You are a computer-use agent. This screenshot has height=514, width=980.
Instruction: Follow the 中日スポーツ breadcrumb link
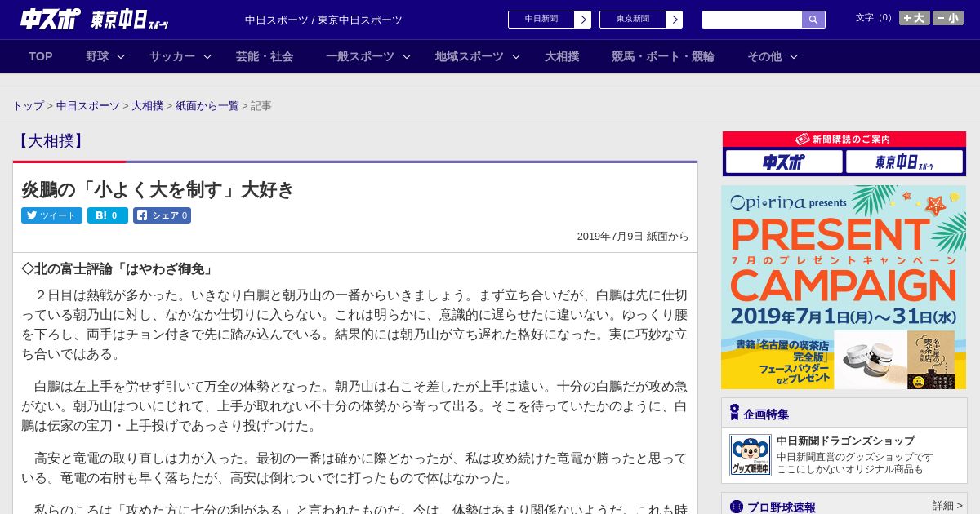coord(88,106)
